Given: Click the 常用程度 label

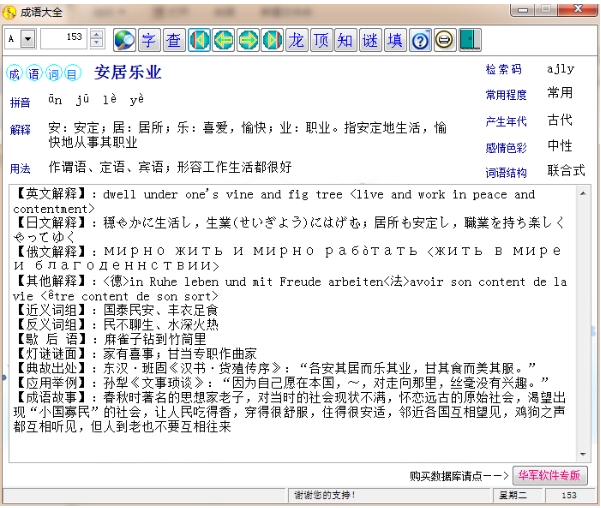Looking at the screenshot, I should [506, 95].
